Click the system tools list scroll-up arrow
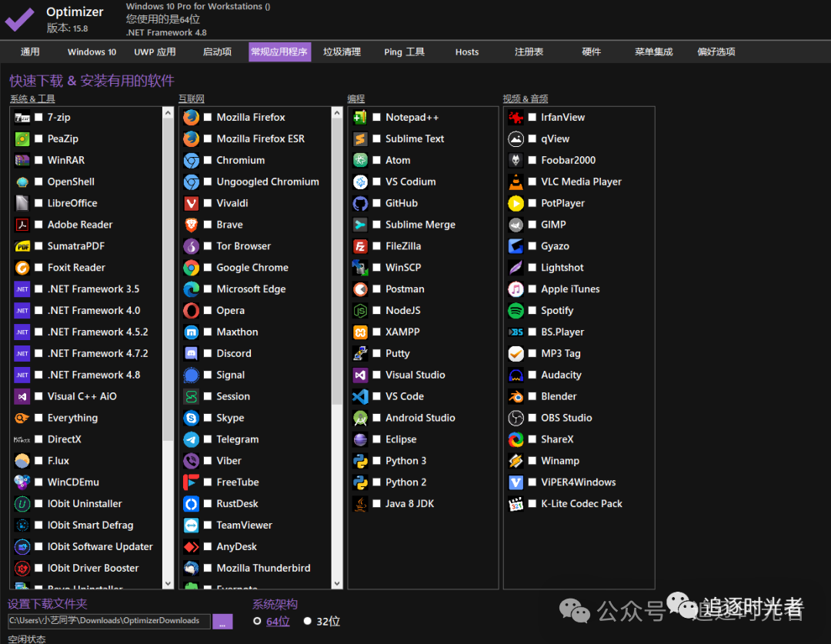 (168, 112)
